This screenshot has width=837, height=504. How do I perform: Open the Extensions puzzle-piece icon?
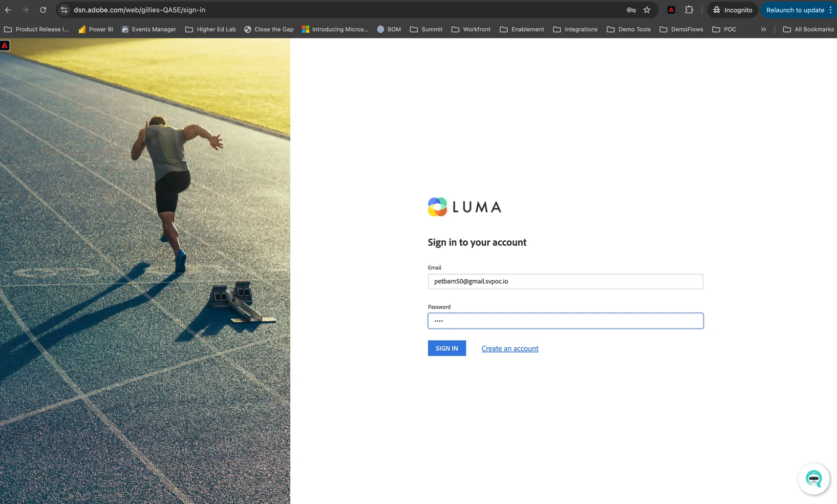(x=689, y=10)
